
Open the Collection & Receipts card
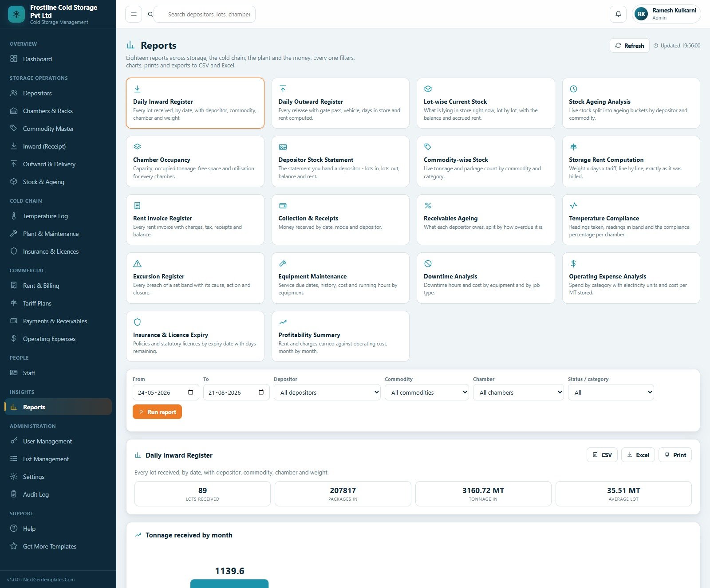(x=340, y=220)
